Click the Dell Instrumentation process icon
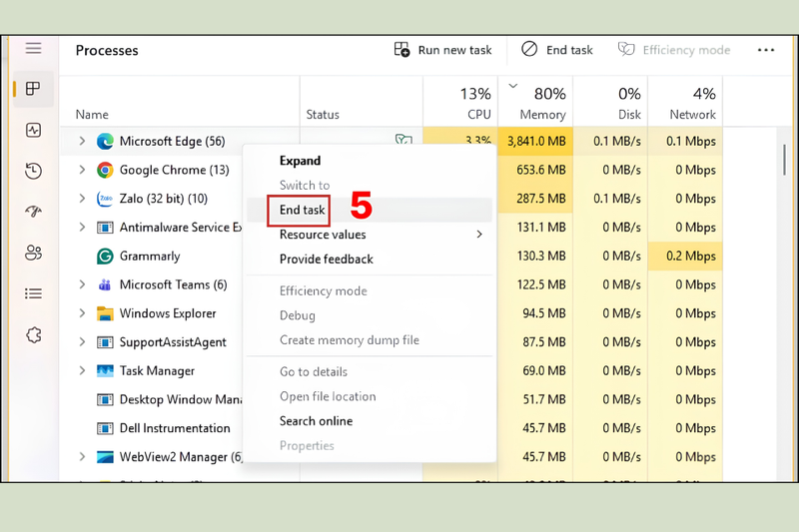Screen dimensions: 799x532 point(105,428)
